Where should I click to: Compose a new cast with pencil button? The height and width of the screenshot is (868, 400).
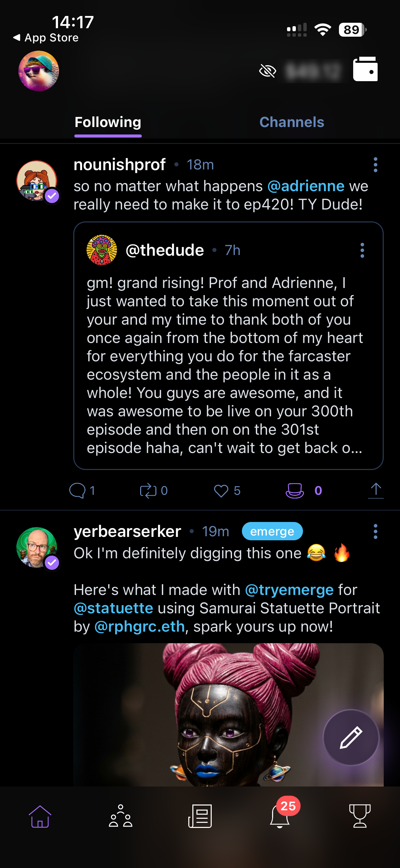pyautogui.click(x=351, y=737)
